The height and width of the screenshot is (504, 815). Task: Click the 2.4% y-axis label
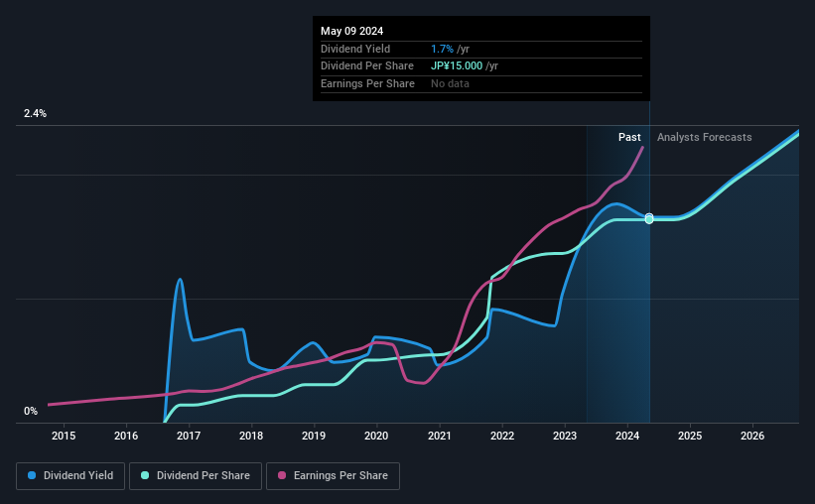(x=35, y=113)
